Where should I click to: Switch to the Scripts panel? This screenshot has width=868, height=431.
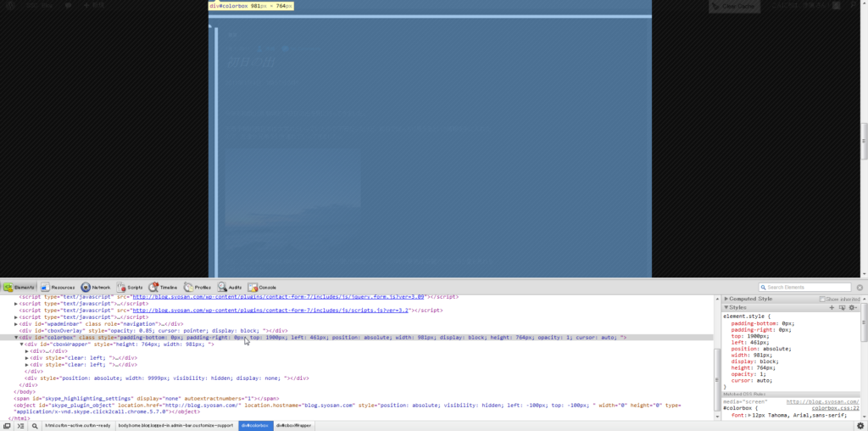click(x=130, y=288)
